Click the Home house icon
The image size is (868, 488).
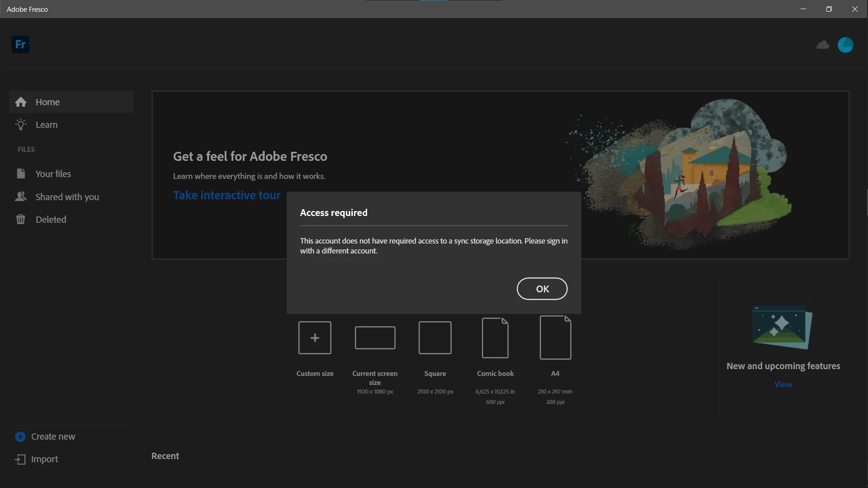pyautogui.click(x=21, y=102)
